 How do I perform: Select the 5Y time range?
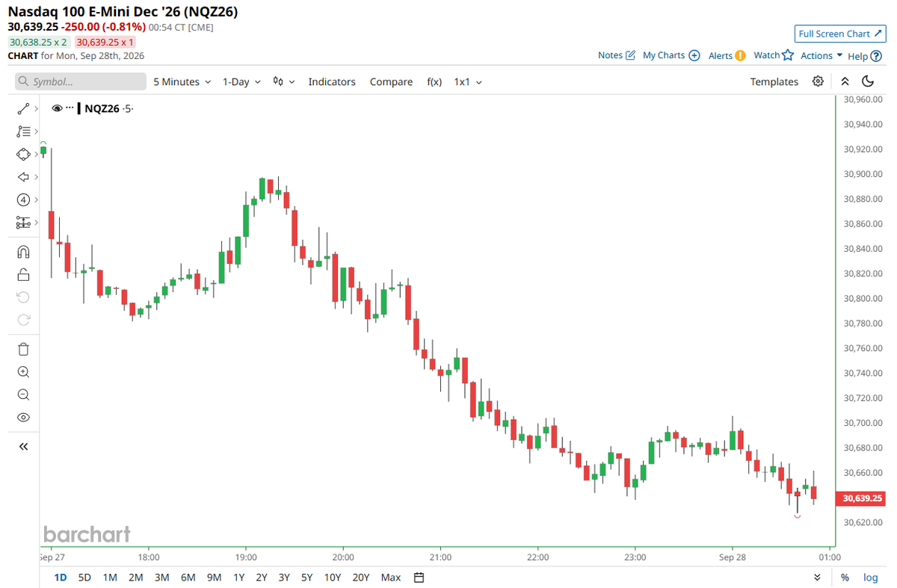click(306, 578)
